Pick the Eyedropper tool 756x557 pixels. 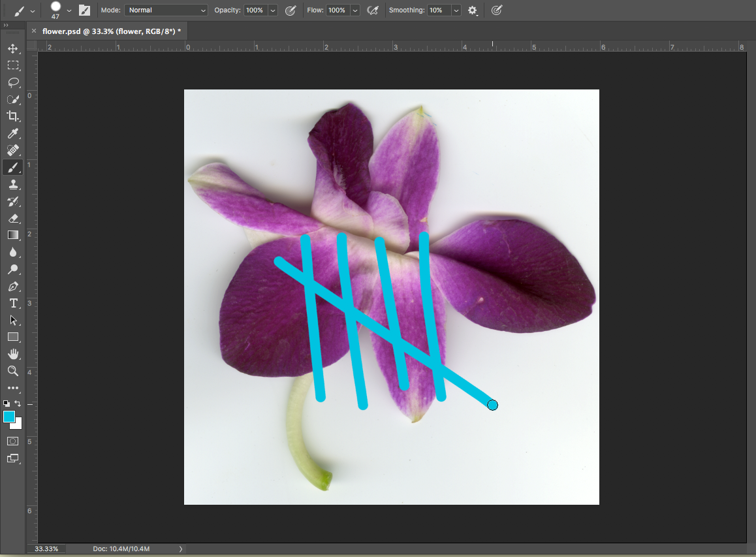[x=12, y=133]
